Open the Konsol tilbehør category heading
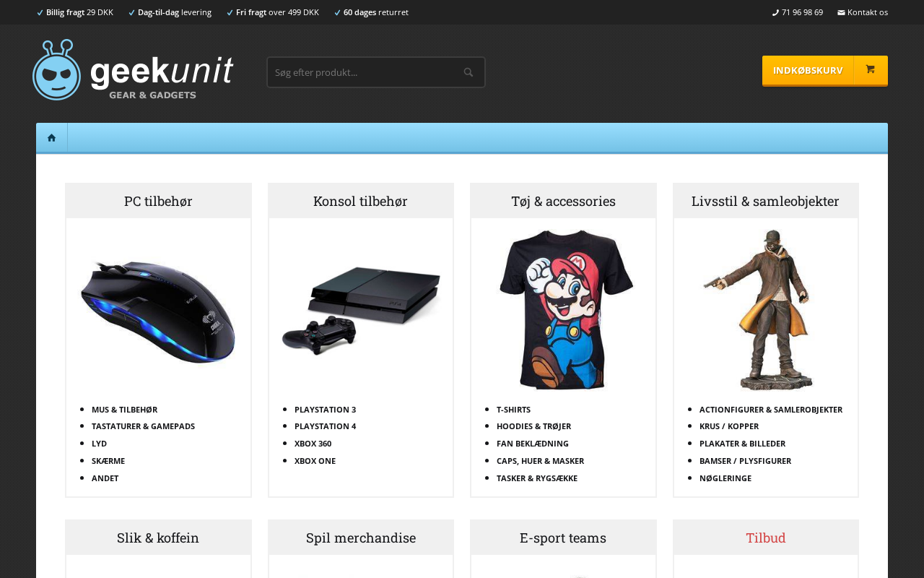This screenshot has height=578, width=924. (x=360, y=201)
